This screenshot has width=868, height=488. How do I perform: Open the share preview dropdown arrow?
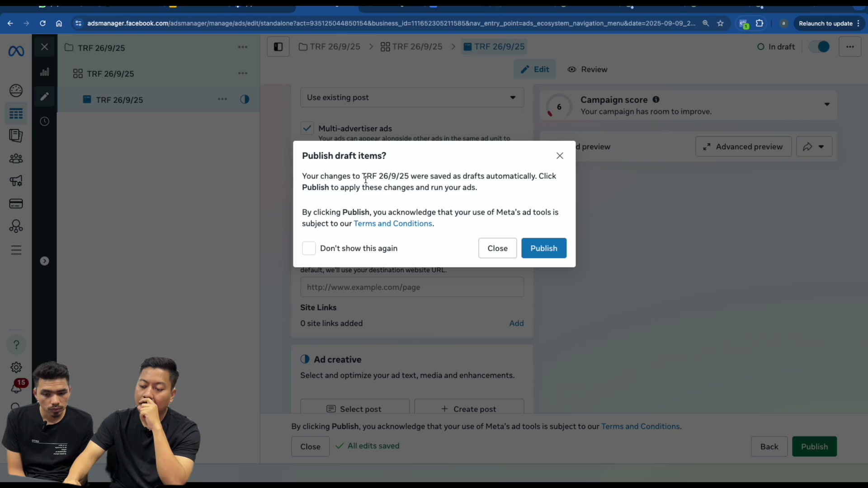[x=821, y=147]
